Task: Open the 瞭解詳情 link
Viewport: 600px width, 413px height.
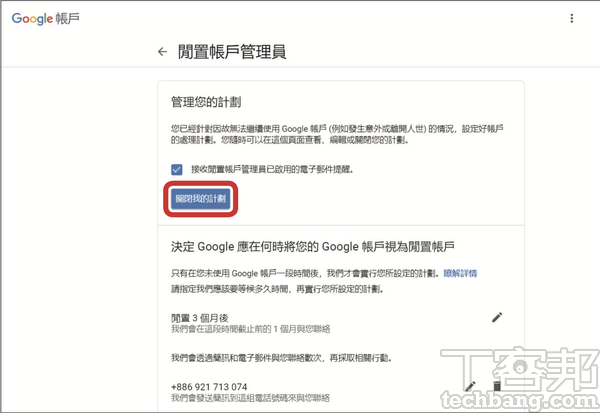Action: pyautogui.click(x=460, y=273)
